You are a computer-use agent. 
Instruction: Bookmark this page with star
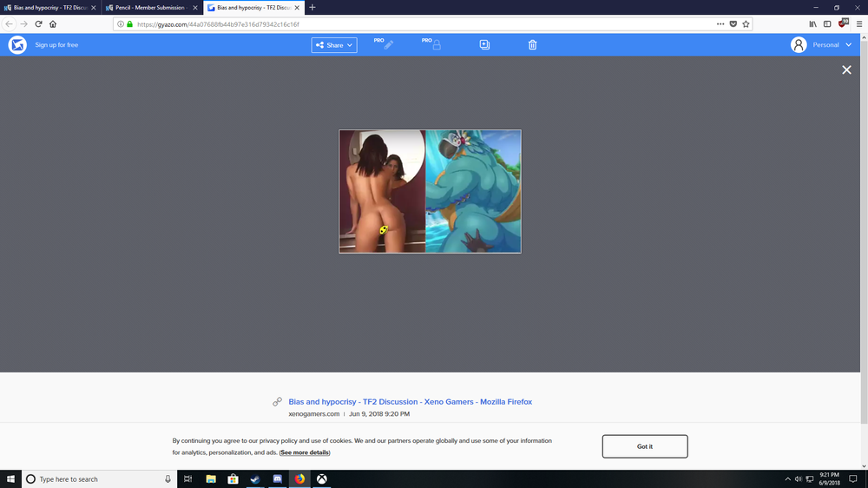click(x=746, y=23)
